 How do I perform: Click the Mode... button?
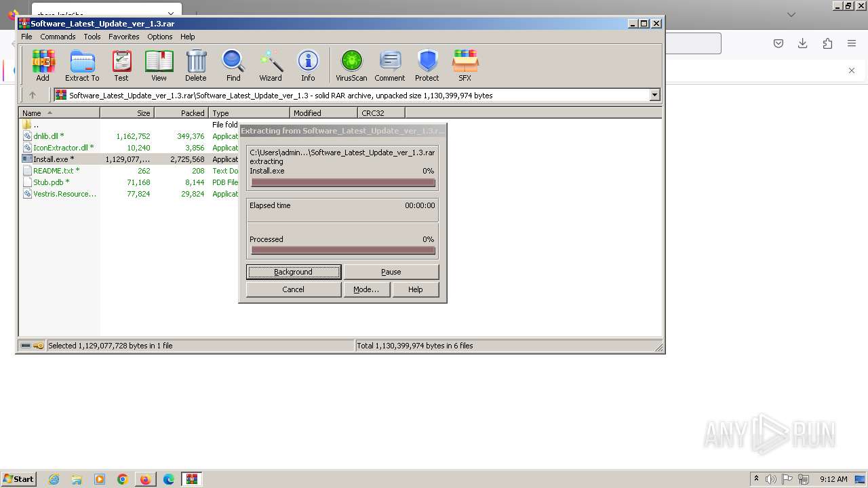pos(366,289)
